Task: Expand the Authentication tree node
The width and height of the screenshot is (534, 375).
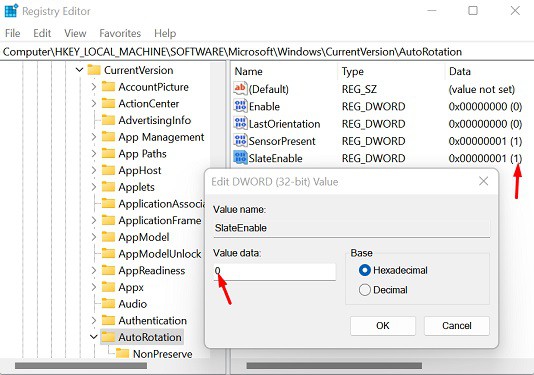Action: click(x=94, y=320)
